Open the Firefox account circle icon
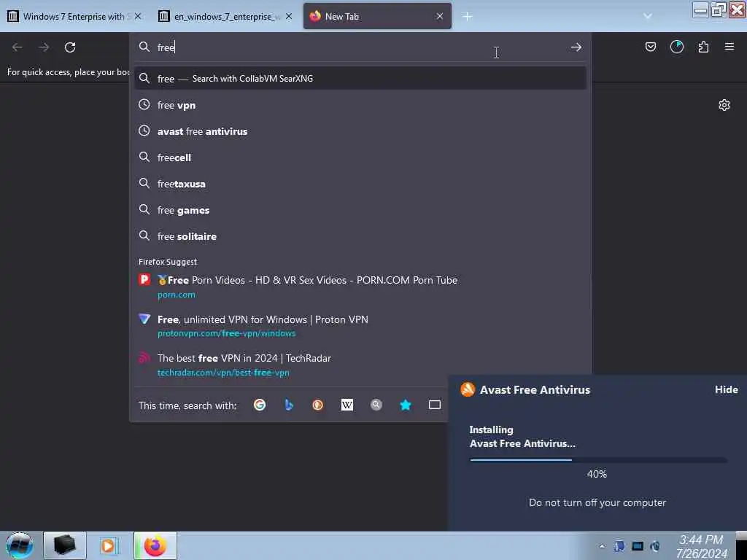 click(x=676, y=47)
